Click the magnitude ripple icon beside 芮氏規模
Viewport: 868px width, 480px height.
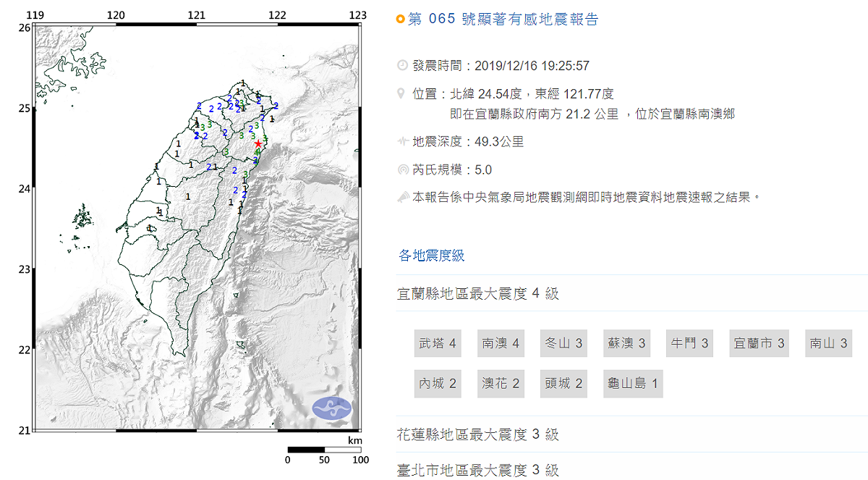click(x=402, y=170)
